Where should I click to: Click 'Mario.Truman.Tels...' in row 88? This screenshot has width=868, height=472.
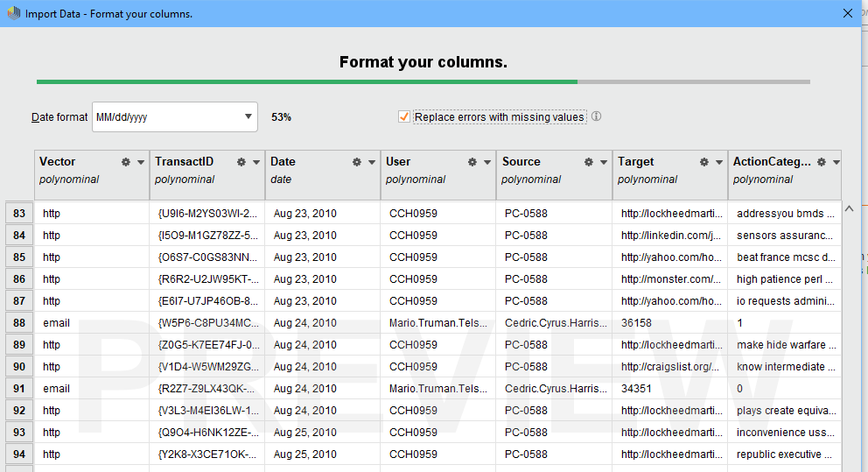pyautogui.click(x=437, y=323)
